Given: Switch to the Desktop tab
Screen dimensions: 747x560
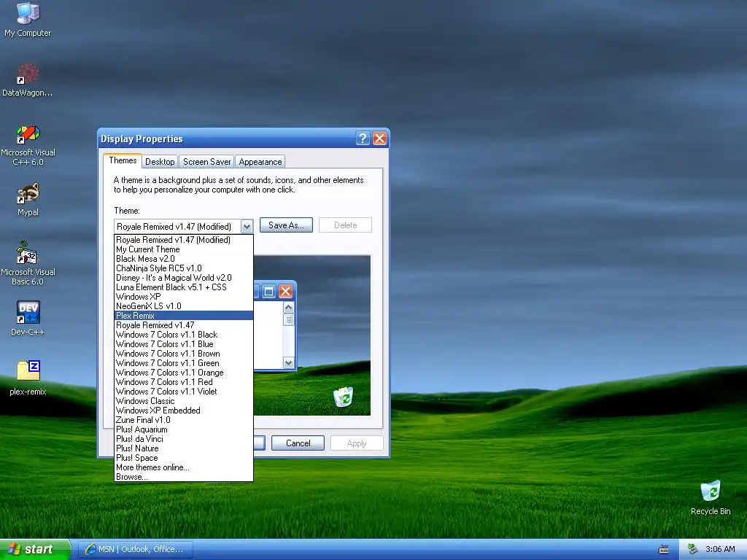Looking at the screenshot, I should (160, 161).
